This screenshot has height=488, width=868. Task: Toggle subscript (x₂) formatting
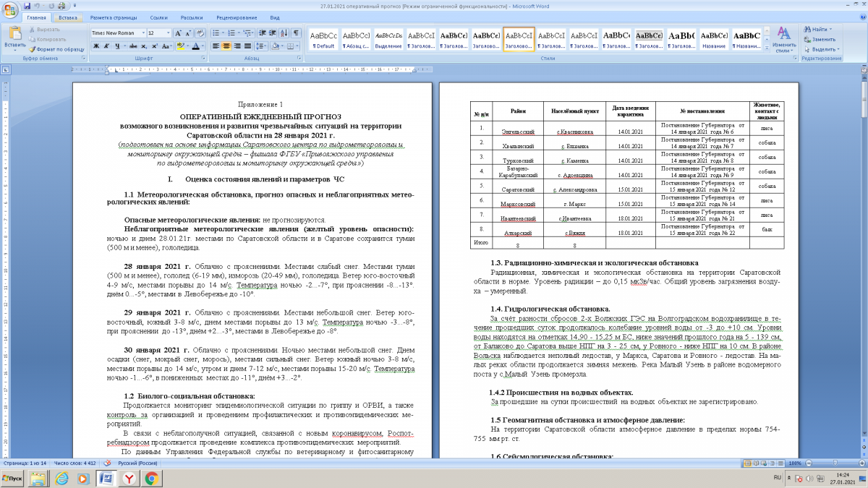pos(142,46)
